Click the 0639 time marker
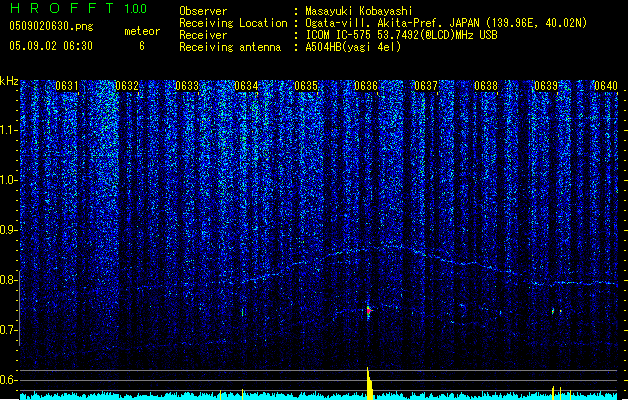Image resolution: width=629 pixels, height=400 pixels. [x=546, y=86]
